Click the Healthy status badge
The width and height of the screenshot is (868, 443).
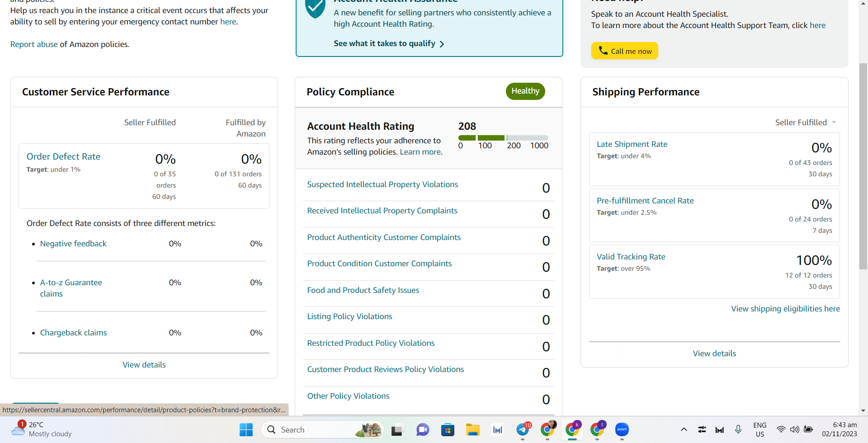[525, 91]
